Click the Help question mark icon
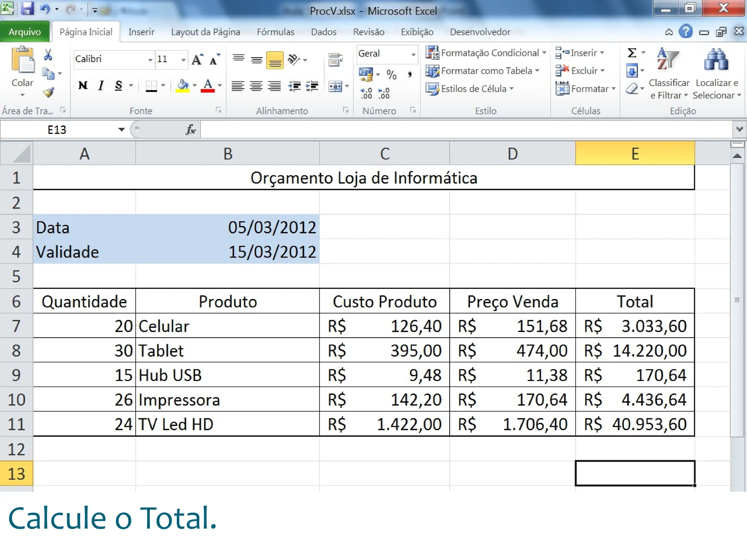Viewport: 747px width, 560px height. [685, 32]
